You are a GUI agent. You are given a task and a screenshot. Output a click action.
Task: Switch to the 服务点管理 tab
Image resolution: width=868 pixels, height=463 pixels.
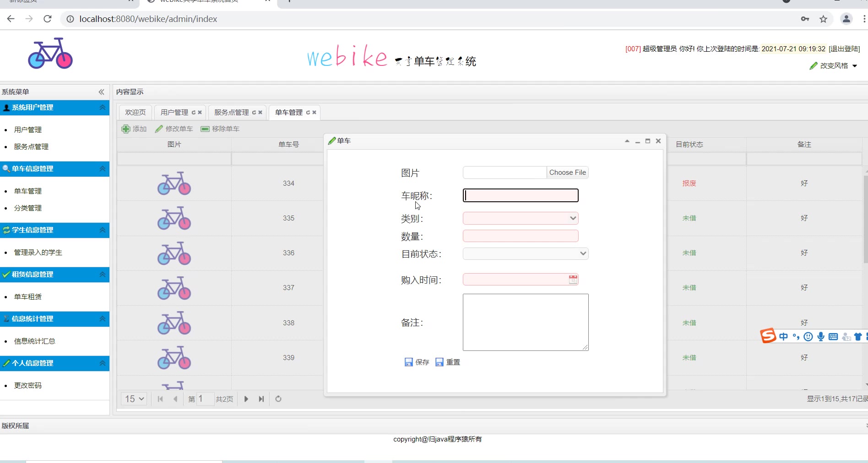tap(232, 113)
